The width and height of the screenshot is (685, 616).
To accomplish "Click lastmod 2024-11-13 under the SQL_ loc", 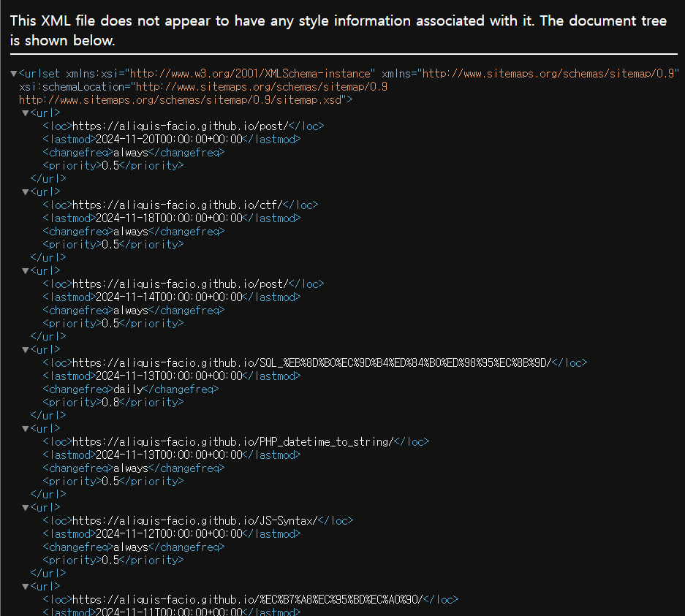I will pyautogui.click(x=172, y=376).
